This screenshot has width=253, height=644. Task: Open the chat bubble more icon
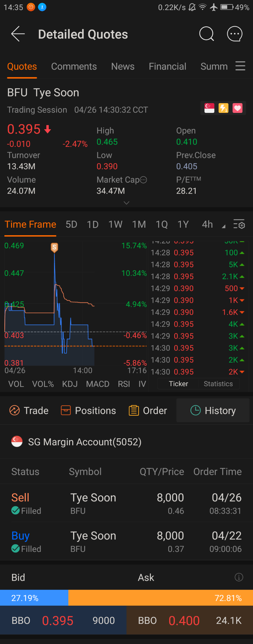tap(235, 34)
